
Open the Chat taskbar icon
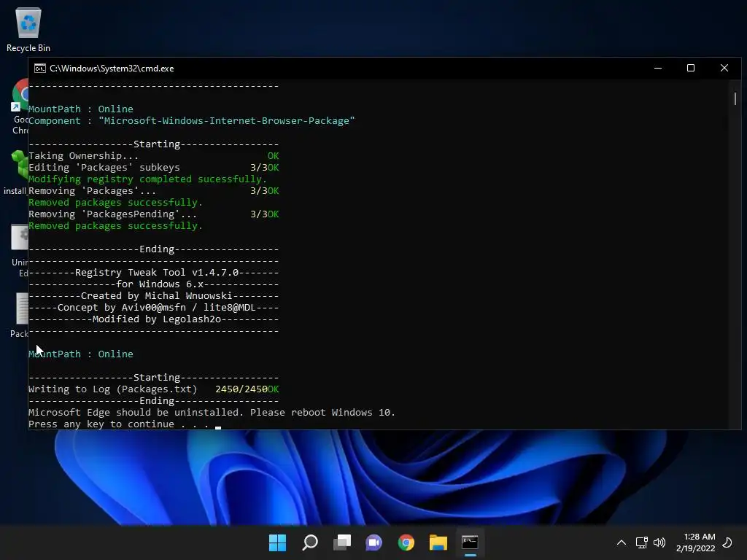374,542
